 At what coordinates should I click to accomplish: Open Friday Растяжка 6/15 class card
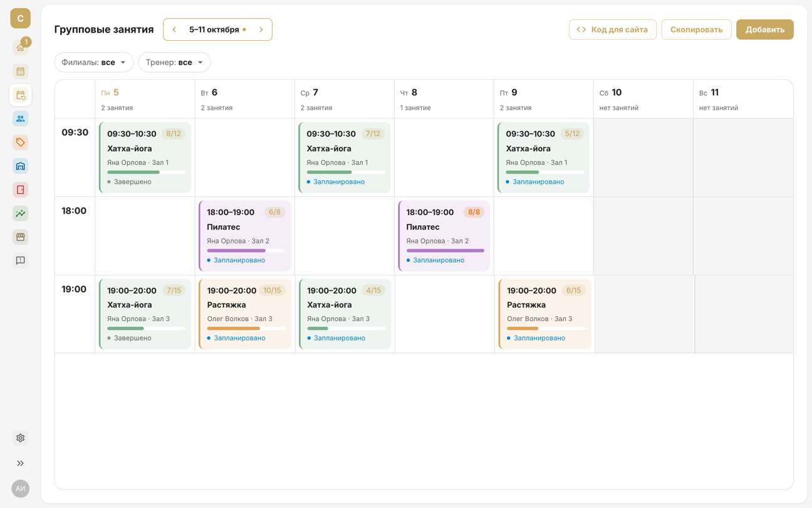[x=545, y=314]
